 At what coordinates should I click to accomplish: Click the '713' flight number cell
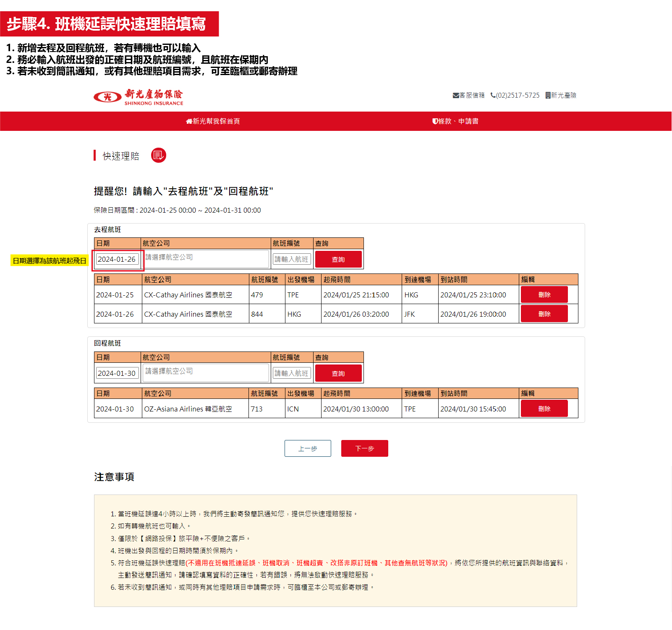point(267,409)
